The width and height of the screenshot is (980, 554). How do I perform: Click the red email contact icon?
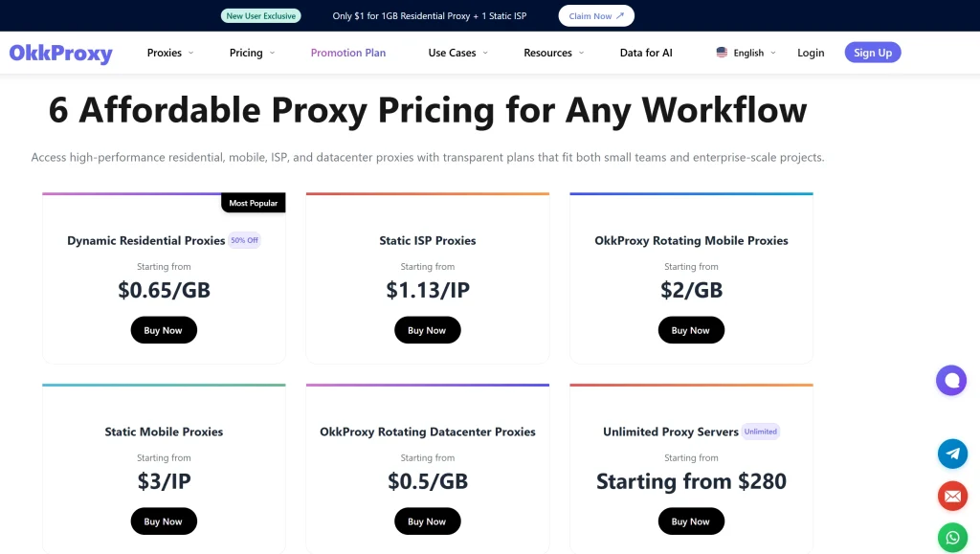click(952, 496)
